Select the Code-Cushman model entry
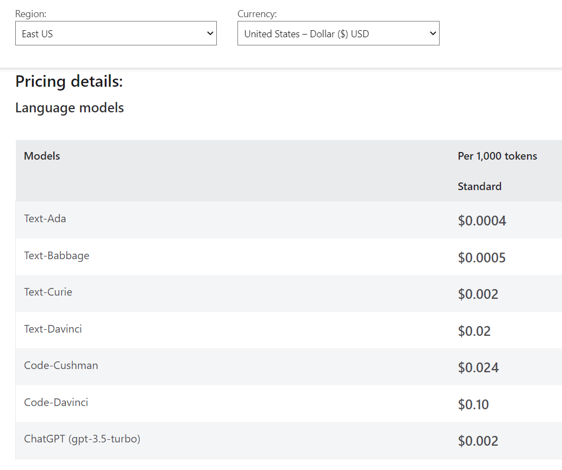562x470 pixels. tap(61, 366)
